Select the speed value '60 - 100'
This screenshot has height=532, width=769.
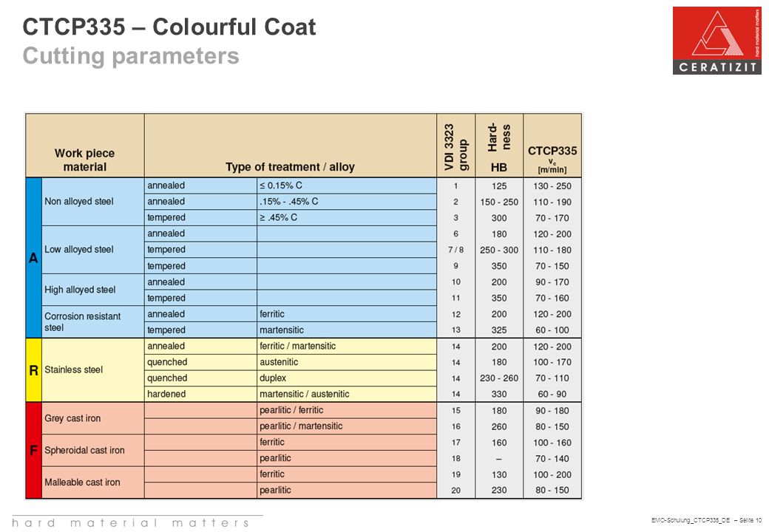pos(552,330)
